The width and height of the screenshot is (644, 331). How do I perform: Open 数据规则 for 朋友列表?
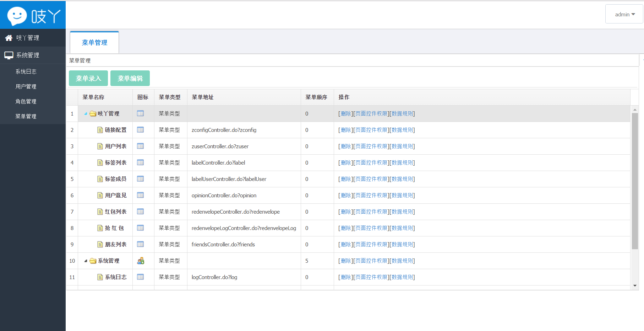tap(402, 245)
